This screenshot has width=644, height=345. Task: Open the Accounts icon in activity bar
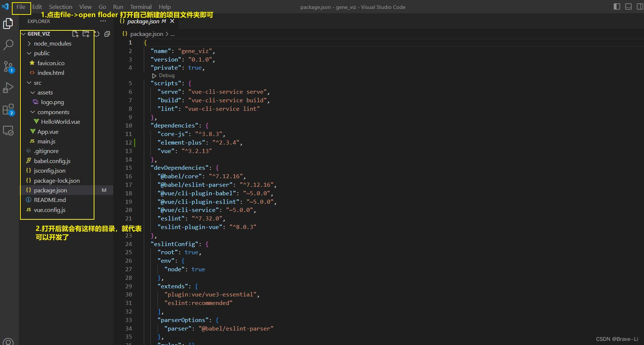(x=8, y=342)
